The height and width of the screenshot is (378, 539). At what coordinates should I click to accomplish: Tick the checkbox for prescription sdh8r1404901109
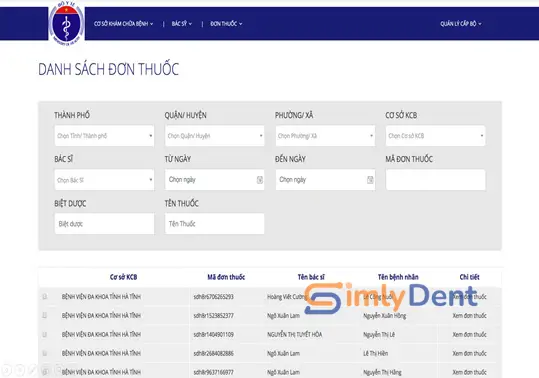(44, 334)
